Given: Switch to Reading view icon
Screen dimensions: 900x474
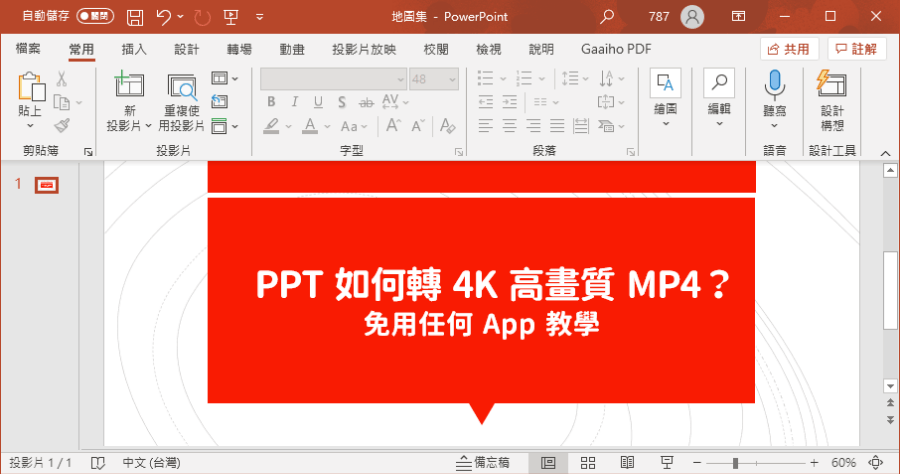Looking at the screenshot, I should tap(627, 463).
